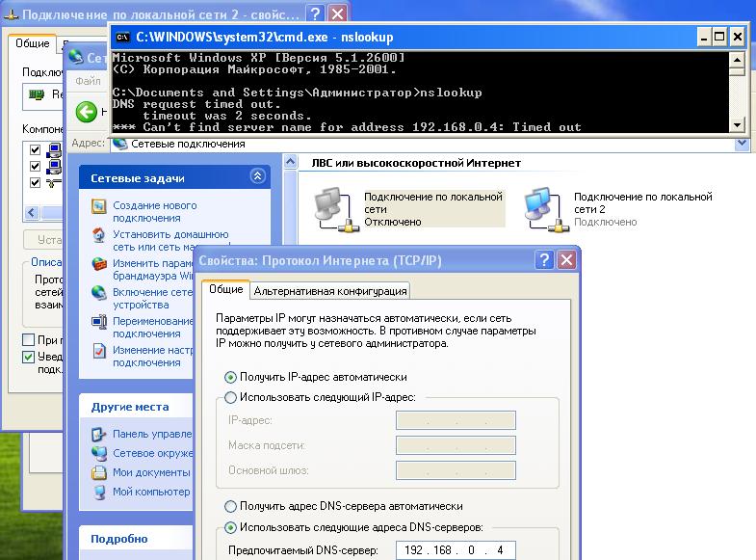Select use the following IP address option

(230, 397)
